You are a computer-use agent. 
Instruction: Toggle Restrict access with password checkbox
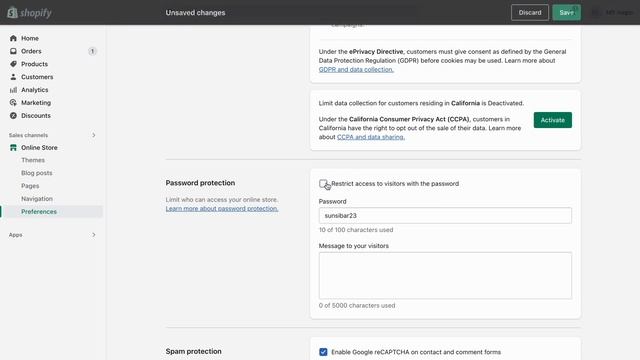(323, 183)
